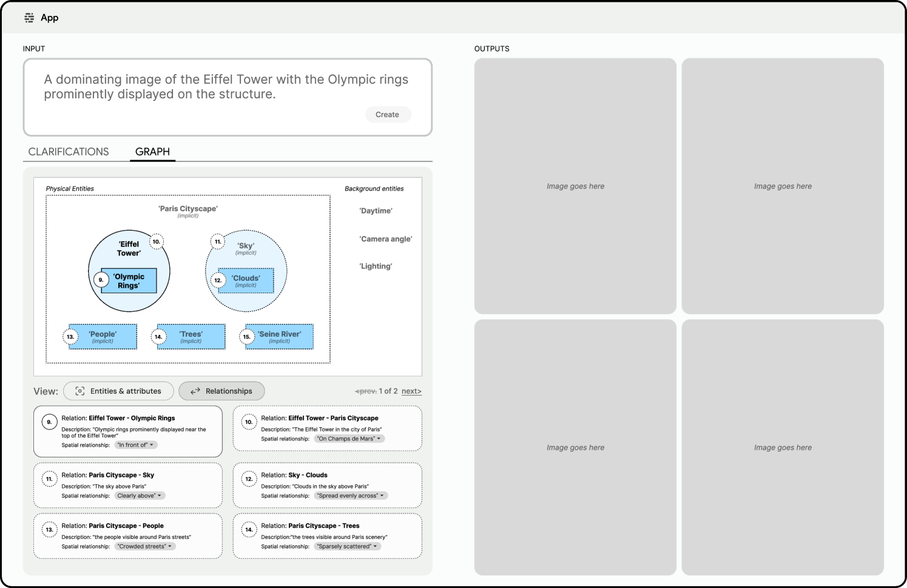Expand the "Spread evenly across" dropdown

[x=351, y=496]
